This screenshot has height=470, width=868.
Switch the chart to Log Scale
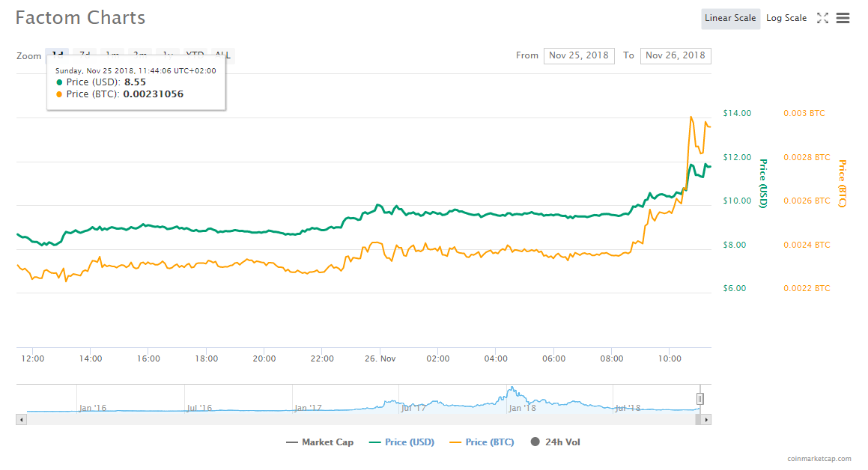(786, 17)
